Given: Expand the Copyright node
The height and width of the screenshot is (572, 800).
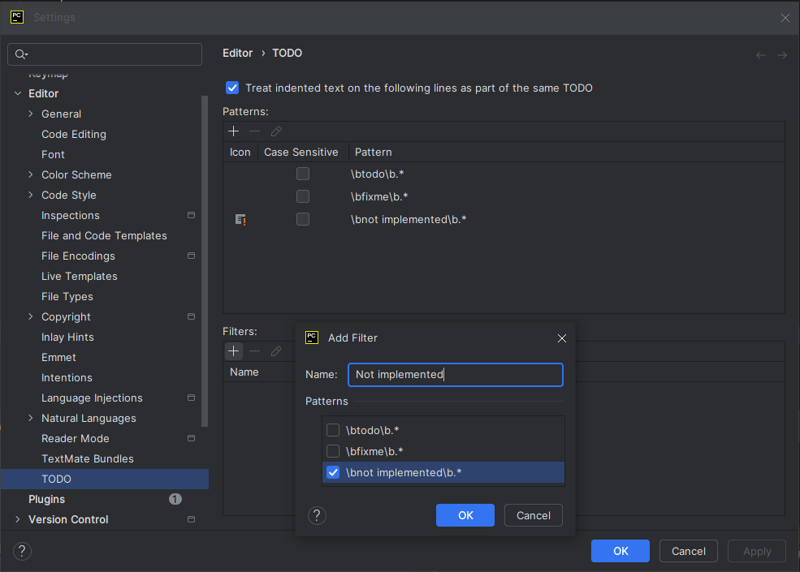Looking at the screenshot, I should (x=31, y=316).
